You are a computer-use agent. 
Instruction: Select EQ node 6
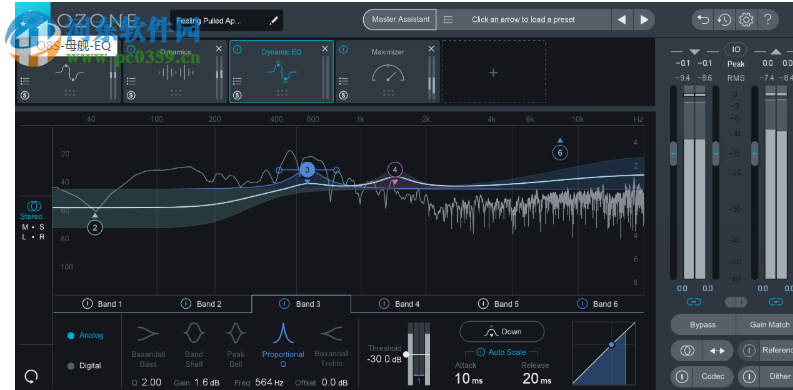point(560,153)
